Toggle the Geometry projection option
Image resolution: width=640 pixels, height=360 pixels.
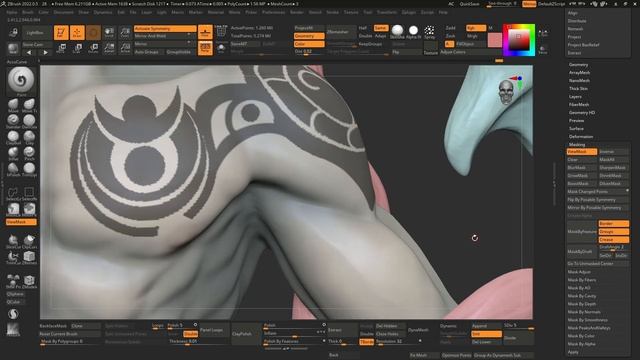tap(309, 36)
